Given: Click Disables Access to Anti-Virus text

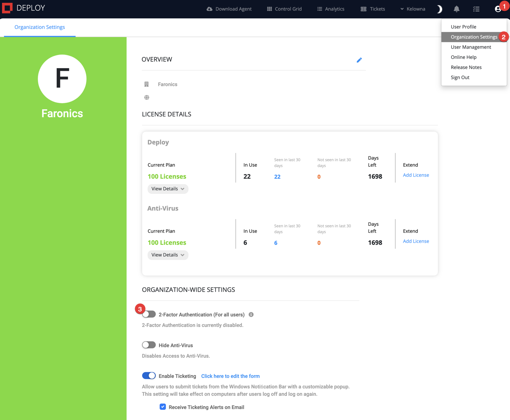Looking at the screenshot, I should 176,356.
